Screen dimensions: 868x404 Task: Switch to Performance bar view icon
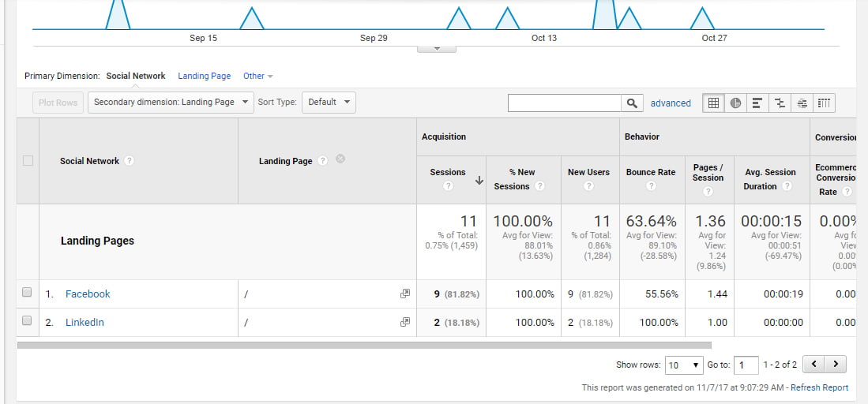(758, 103)
